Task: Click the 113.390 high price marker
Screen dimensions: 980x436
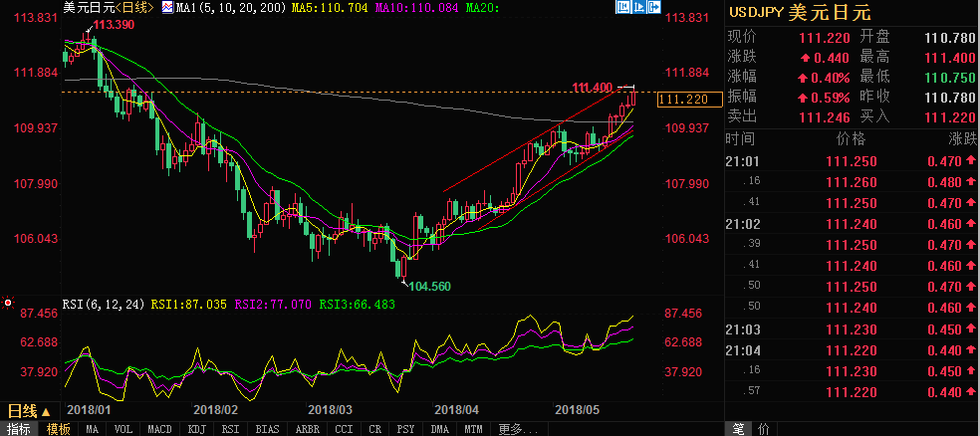Action: pyautogui.click(x=116, y=26)
